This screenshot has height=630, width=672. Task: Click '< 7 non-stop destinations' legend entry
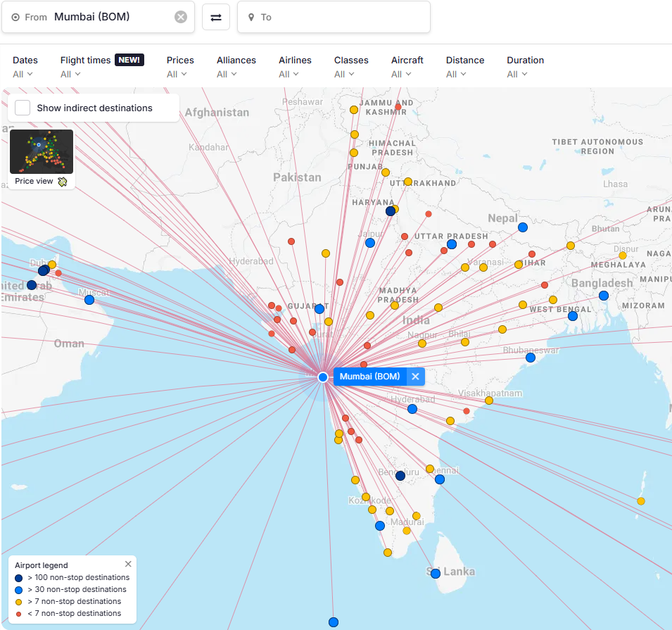point(68,613)
